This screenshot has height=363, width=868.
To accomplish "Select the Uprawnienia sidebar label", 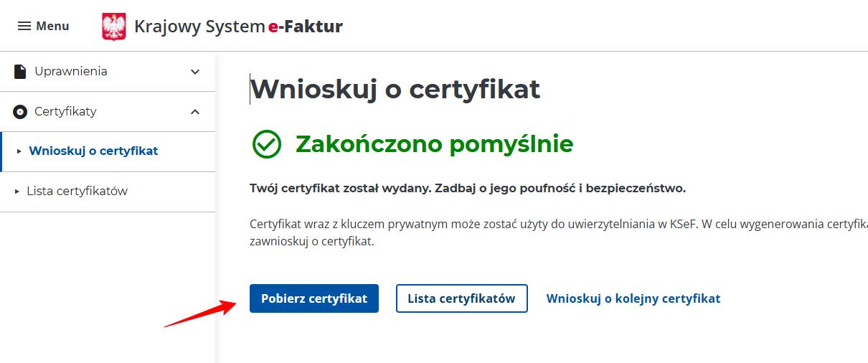I will pos(71,71).
